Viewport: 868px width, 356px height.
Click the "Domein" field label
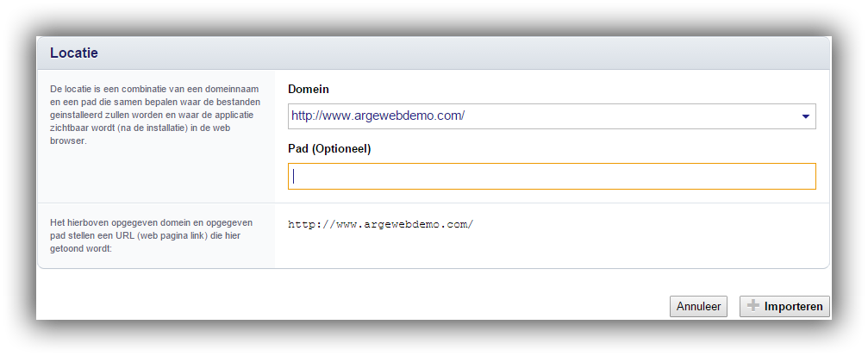click(x=309, y=90)
